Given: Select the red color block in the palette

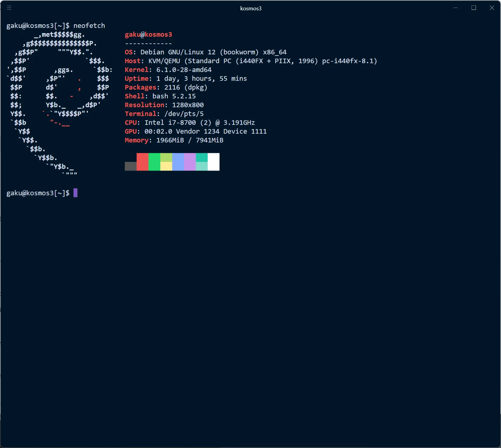Looking at the screenshot, I should click(x=142, y=162).
